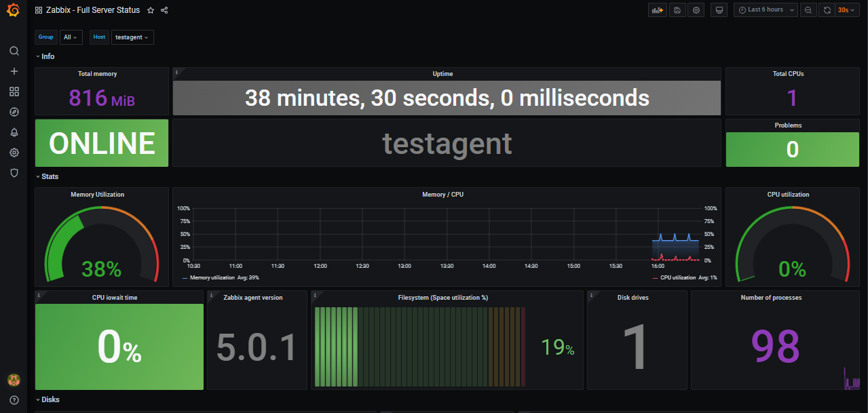Click the 98 processes value
Screen dimensions: 868x413
[776, 347]
